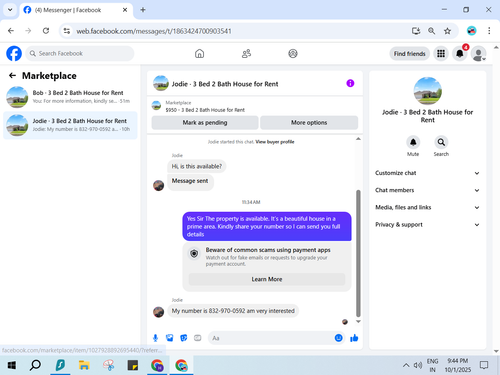The height and width of the screenshot is (375, 500).
Task: Open the tab search dropdown arrow
Action: 10,10
